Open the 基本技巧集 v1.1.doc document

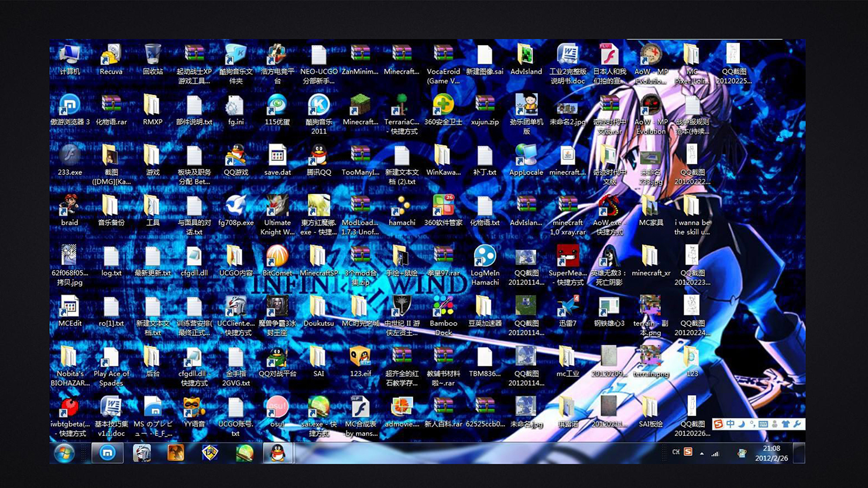tap(111, 416)
